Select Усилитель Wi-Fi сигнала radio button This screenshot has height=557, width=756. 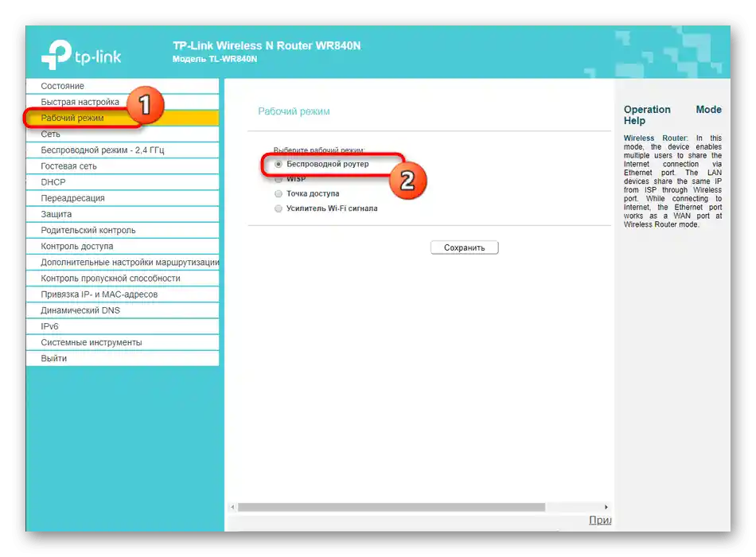coord(279,208)
